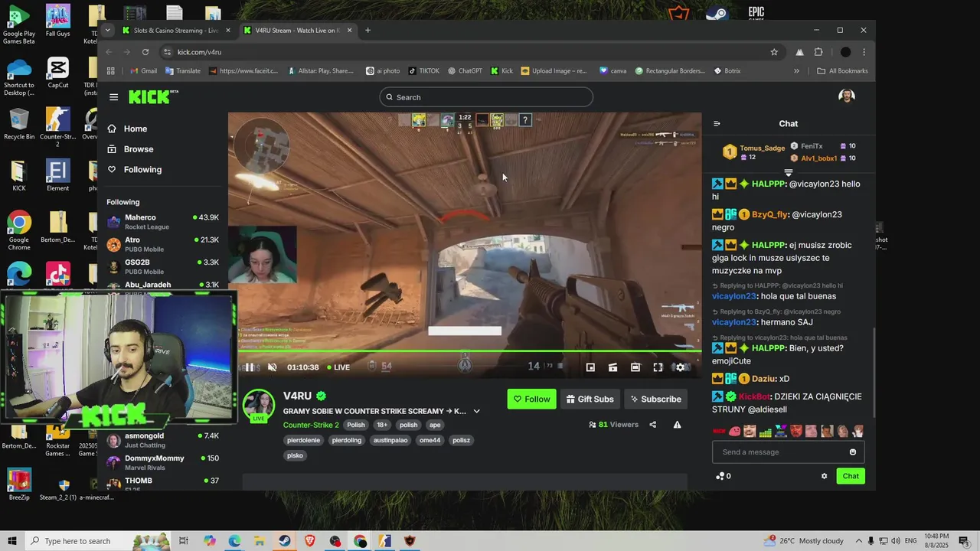Open GSG2B's channel in Following list

pos(163,266)
